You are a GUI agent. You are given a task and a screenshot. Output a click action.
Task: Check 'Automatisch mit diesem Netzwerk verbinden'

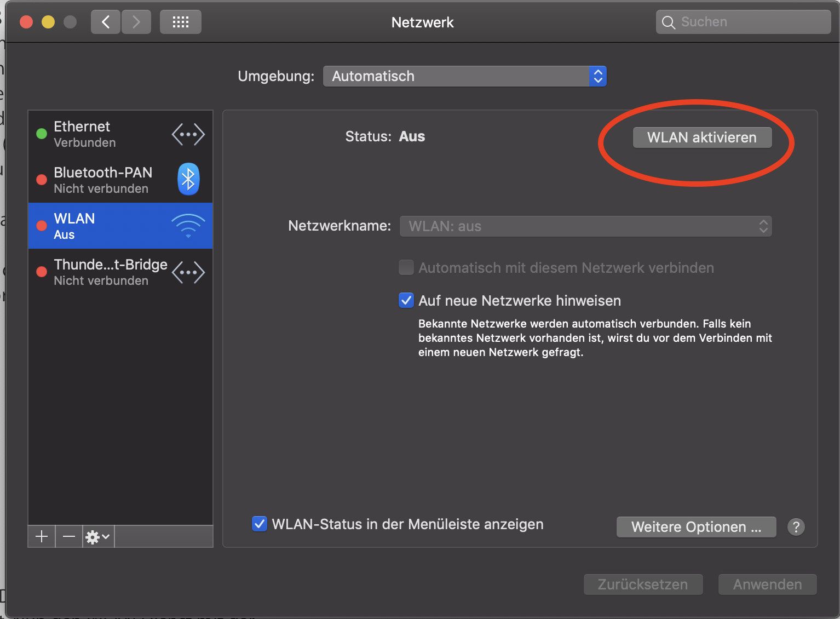tap(406, 268)
